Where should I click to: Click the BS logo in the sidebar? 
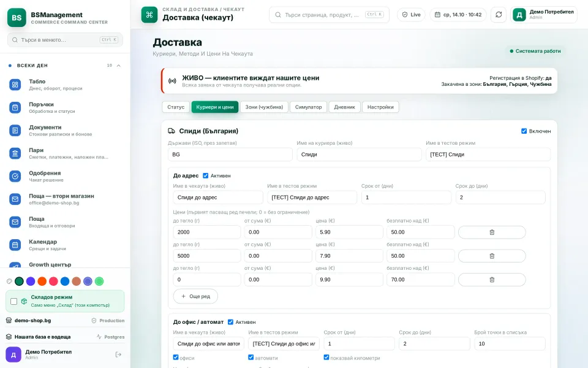coord(17,18)
